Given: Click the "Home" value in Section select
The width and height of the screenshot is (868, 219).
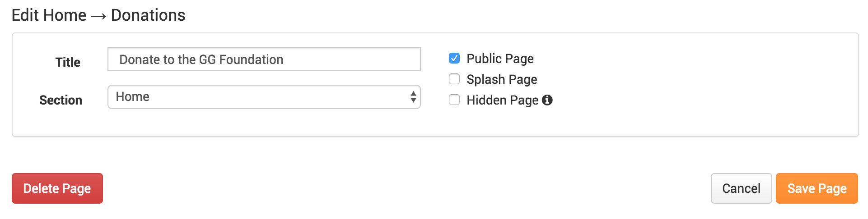Looking at the screenshot, I should (x=132, y=97).
